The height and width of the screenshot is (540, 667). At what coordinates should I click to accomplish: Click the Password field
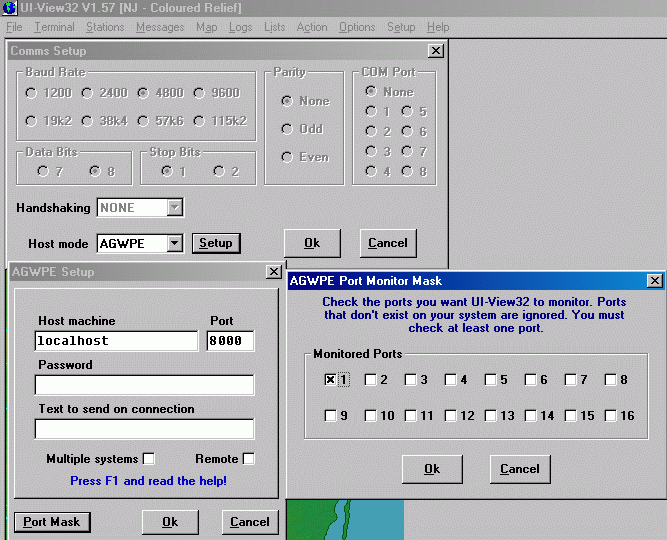point(145,385)
